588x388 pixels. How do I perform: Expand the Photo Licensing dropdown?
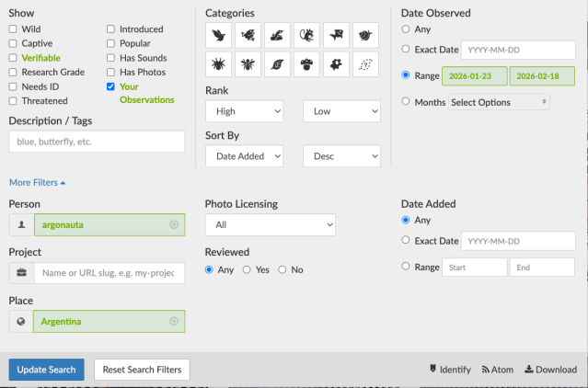[270, 224]
